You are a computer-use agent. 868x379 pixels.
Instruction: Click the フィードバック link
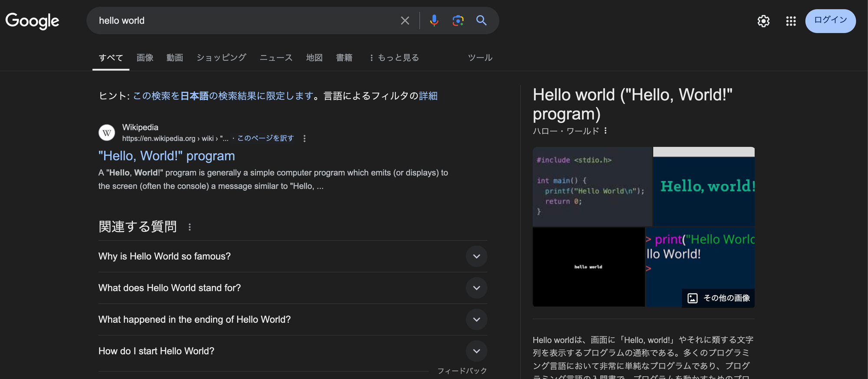pyautogui.click(x=462, y=371)
